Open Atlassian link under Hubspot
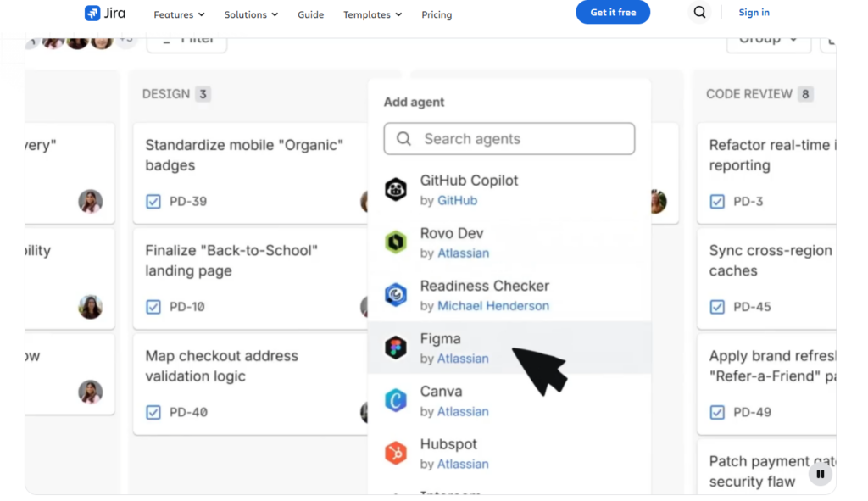 [463, 464]
